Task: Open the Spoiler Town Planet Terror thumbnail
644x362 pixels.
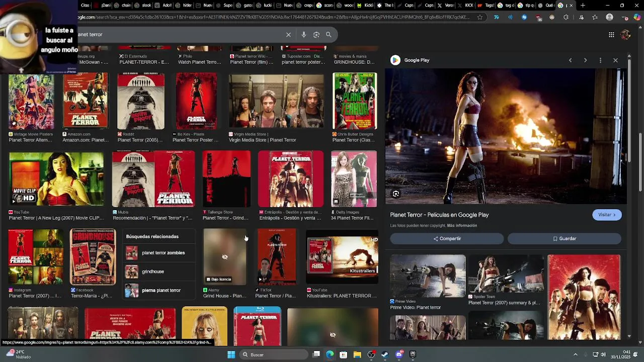Action: (506, 274)
